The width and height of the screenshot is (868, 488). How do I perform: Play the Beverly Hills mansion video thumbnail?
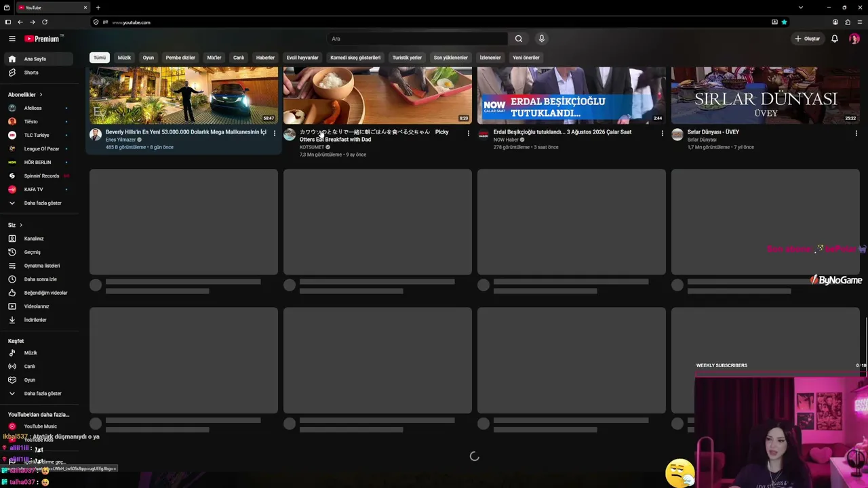(184, 95)
